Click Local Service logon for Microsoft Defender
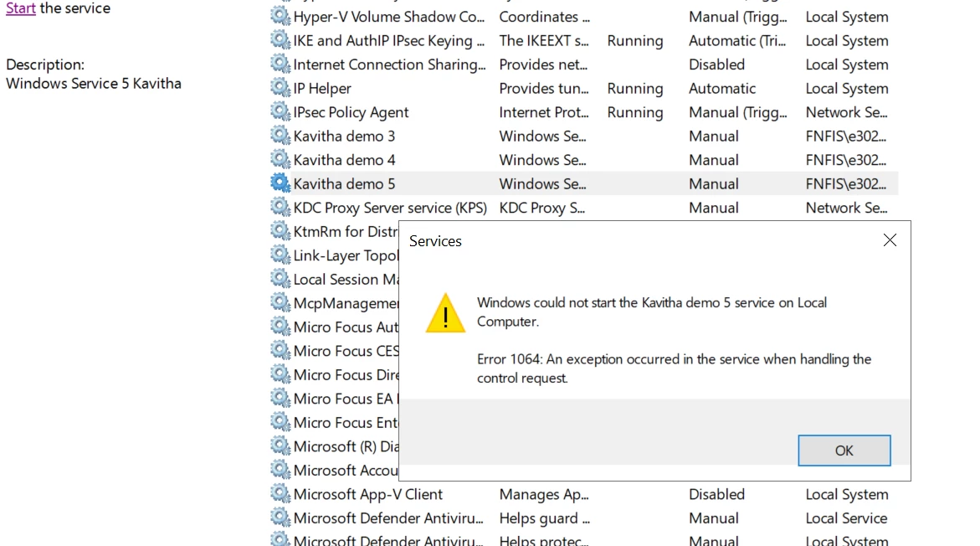Viewport: 980px width, 546px height. (846, 518)
